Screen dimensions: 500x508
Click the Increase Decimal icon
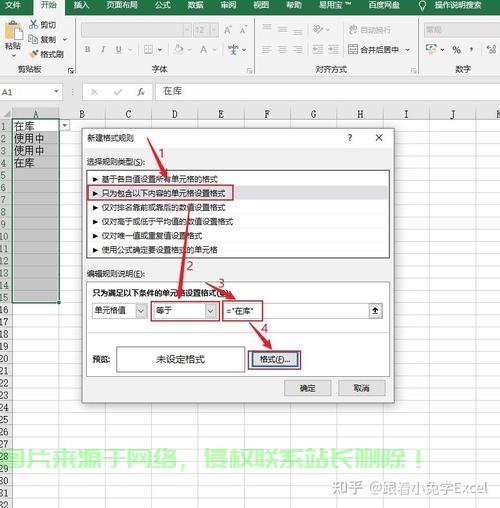(491, 50)
